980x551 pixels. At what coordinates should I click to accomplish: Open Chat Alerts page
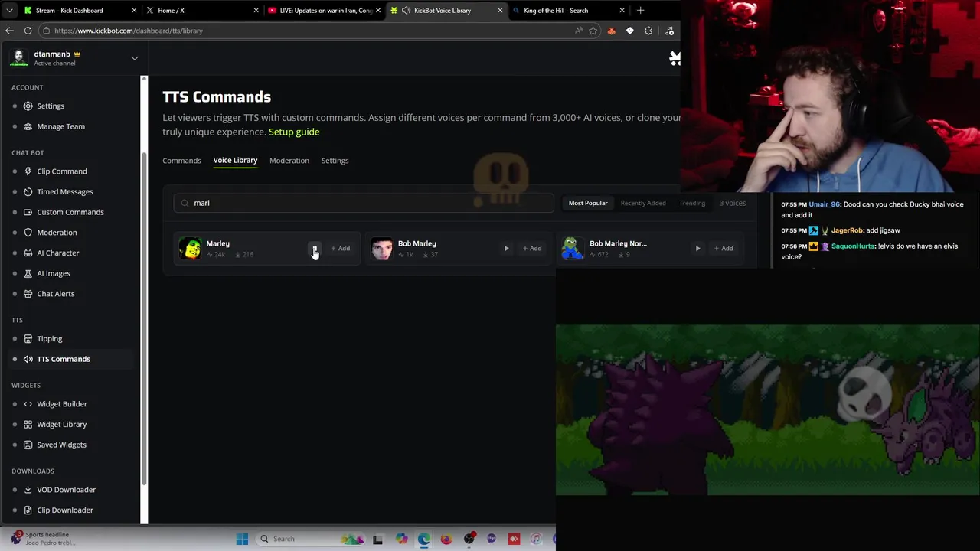click(56, 294)
